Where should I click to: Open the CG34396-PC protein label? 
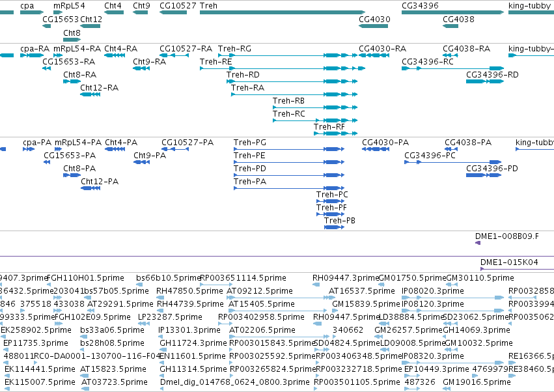click(x=430, y=156)
